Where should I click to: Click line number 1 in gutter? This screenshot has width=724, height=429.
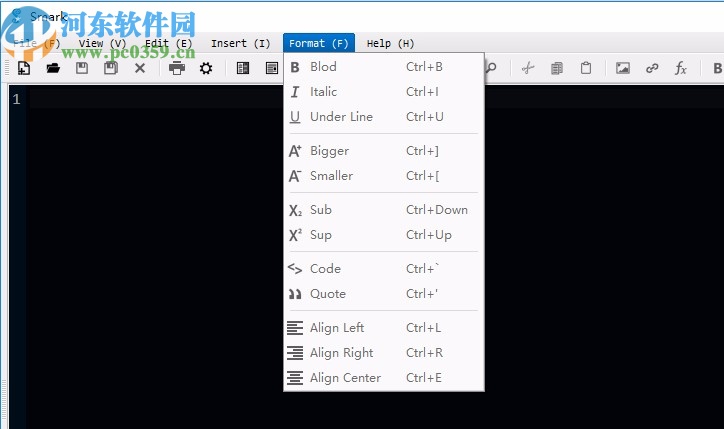(17, 99)
